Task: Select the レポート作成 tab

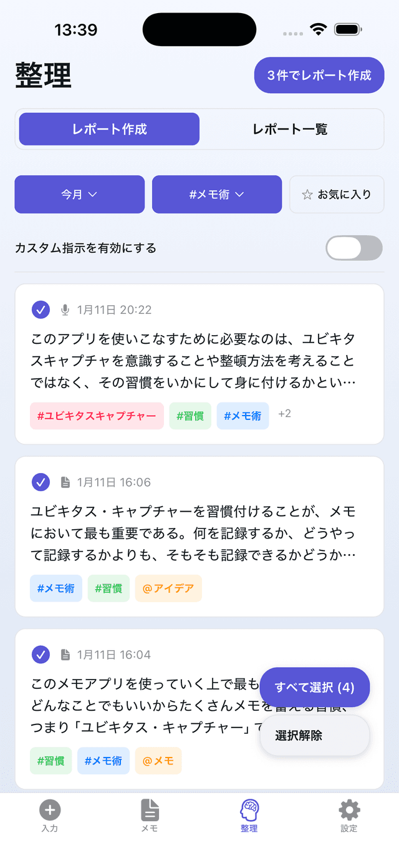Action: [x=108, y=129]
